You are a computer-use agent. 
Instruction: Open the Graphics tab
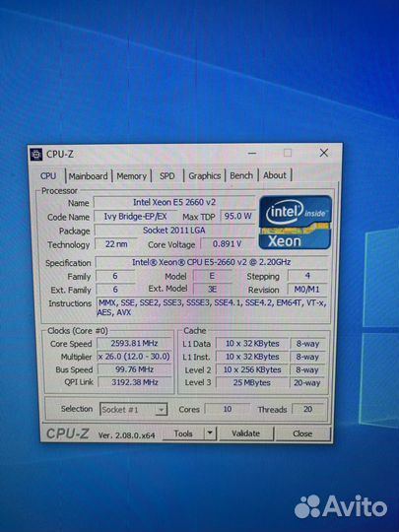click(x=204, y=175)
